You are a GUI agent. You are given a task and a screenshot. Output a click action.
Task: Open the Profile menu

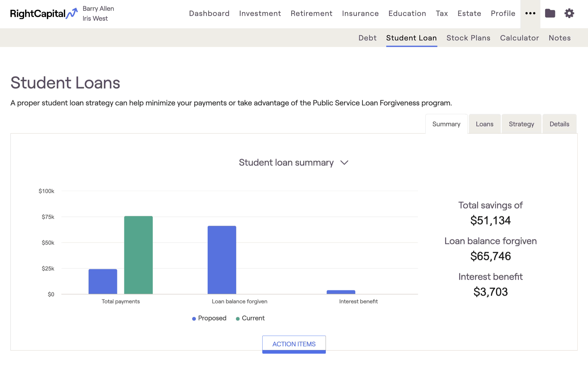click(x=503, y=13)
